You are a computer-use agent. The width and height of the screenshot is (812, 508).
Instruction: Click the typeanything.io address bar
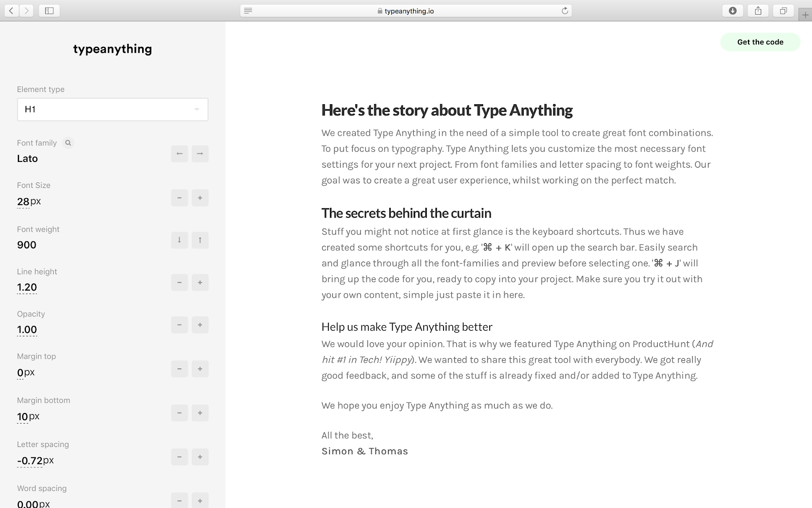(406, 11)
